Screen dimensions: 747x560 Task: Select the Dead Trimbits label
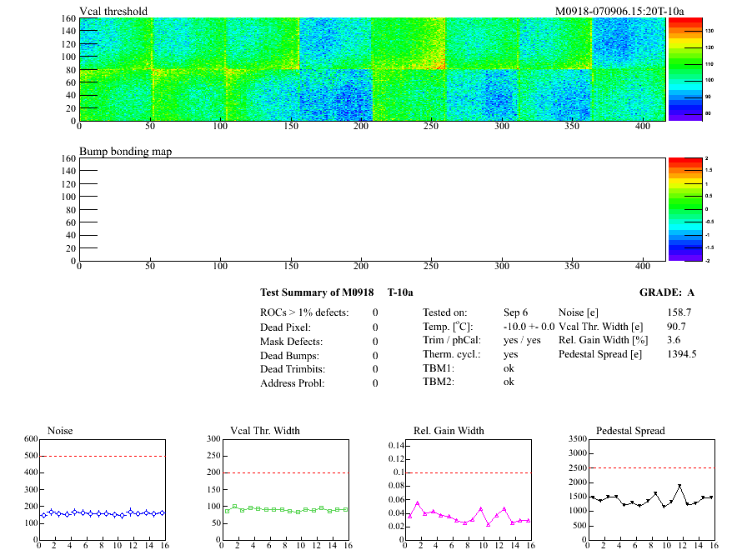293,369
